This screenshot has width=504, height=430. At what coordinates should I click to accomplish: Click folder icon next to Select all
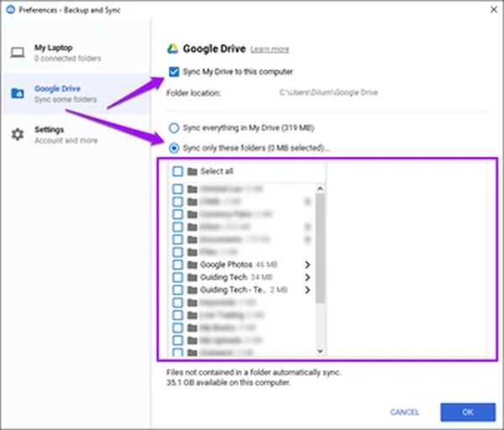[x=192, y=171]
